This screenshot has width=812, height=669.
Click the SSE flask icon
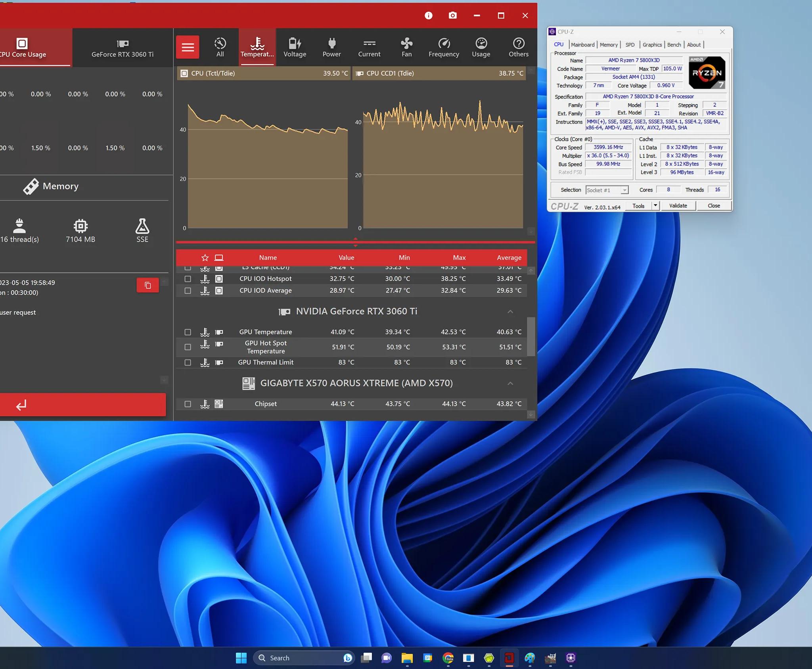[x=142, y=226]
